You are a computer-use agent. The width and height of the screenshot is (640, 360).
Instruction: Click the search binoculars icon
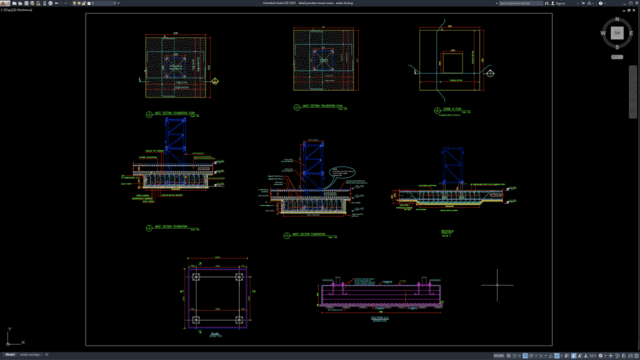point(547,3)
